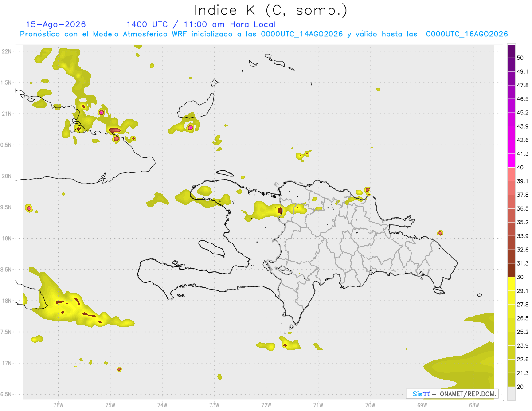
Task: Click "1400 UTC / 11:00 am Hora Local"
Action: (201, 24)
